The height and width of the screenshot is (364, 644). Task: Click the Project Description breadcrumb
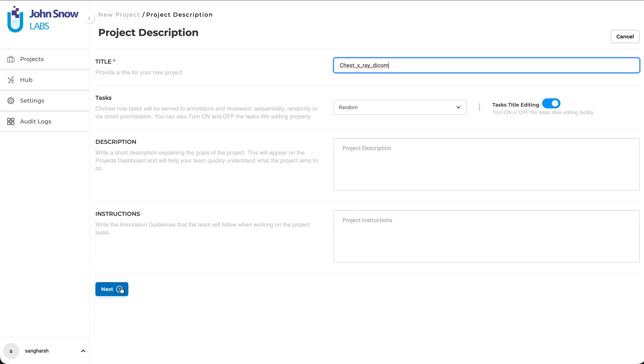179,15
